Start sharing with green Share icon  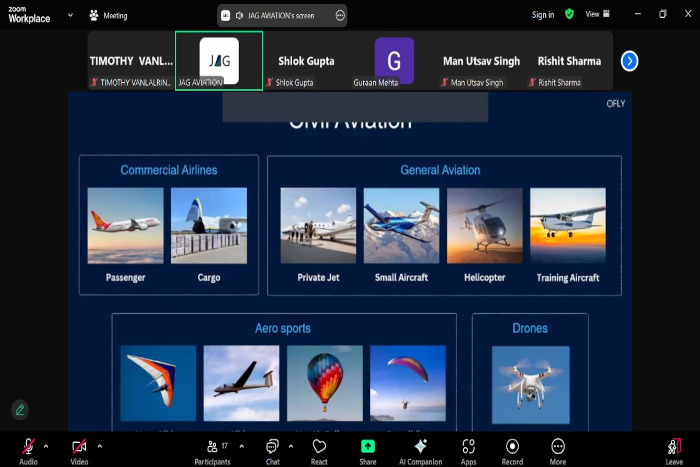[x=368, y=447]
